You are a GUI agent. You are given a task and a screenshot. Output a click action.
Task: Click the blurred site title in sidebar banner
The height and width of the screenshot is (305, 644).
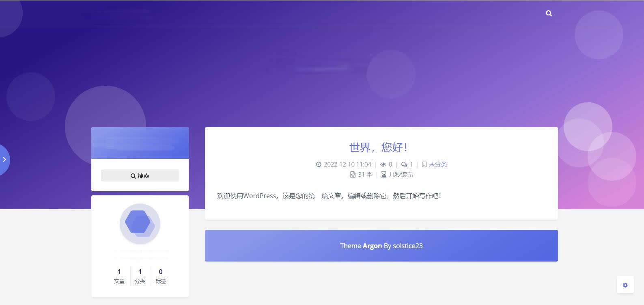point(140,143)
